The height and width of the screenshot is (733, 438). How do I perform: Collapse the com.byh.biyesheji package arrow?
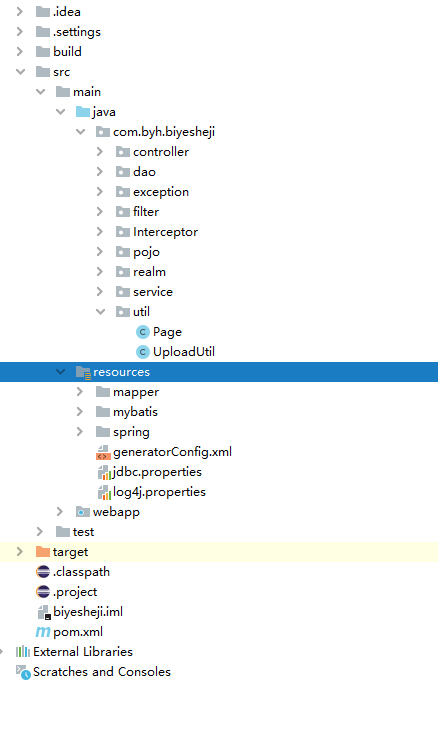click(x=80, y=132)
